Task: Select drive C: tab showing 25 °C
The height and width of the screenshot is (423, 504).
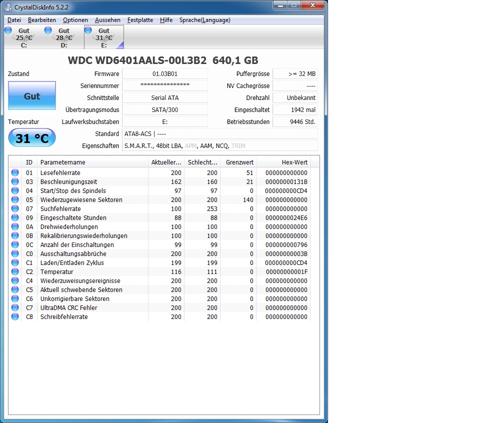Action: [x=24, y=37]
